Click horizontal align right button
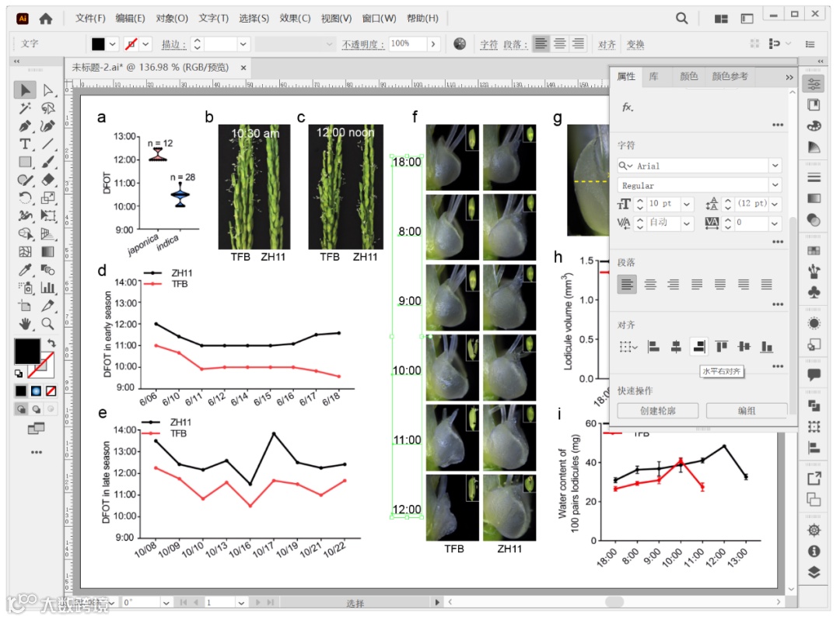 (x=698, y=347)
